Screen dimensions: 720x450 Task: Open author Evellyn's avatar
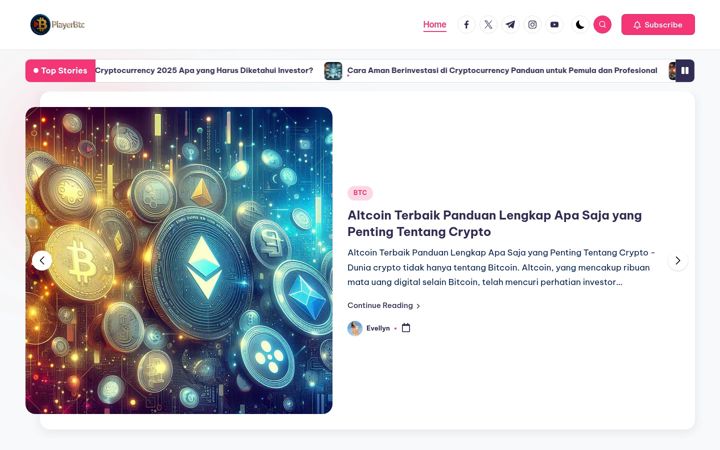tap(355, 328)
